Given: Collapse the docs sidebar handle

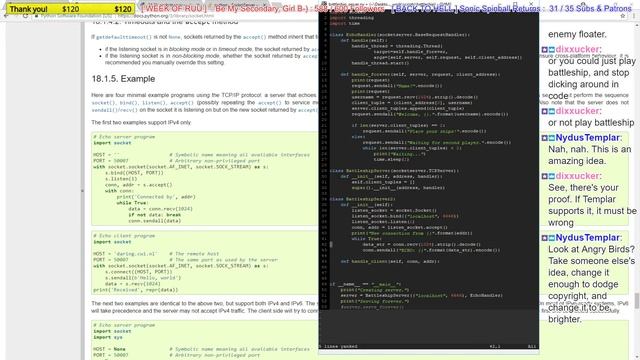Looking at the screenshot, I should tap(82, 191).
